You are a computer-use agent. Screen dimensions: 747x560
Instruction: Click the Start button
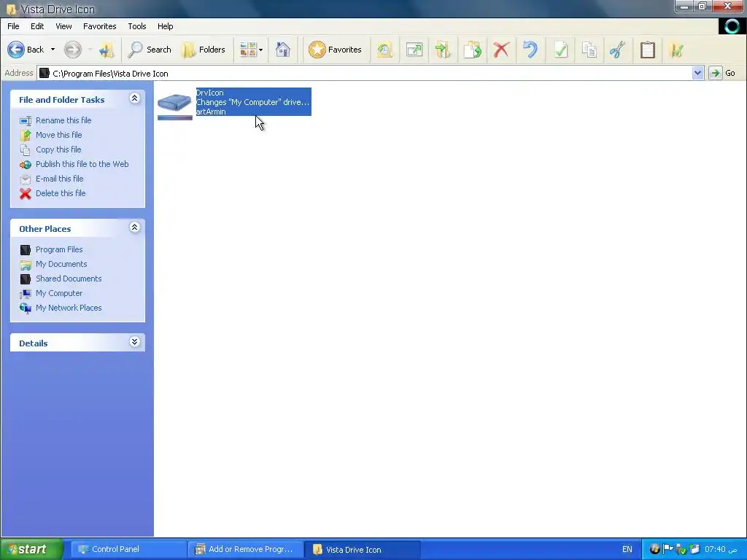point(32,549)
